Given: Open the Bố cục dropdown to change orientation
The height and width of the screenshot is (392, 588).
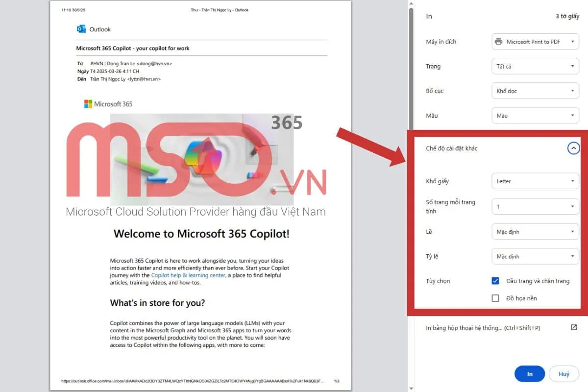Looking at the screenshot, I should coord(535,91).
